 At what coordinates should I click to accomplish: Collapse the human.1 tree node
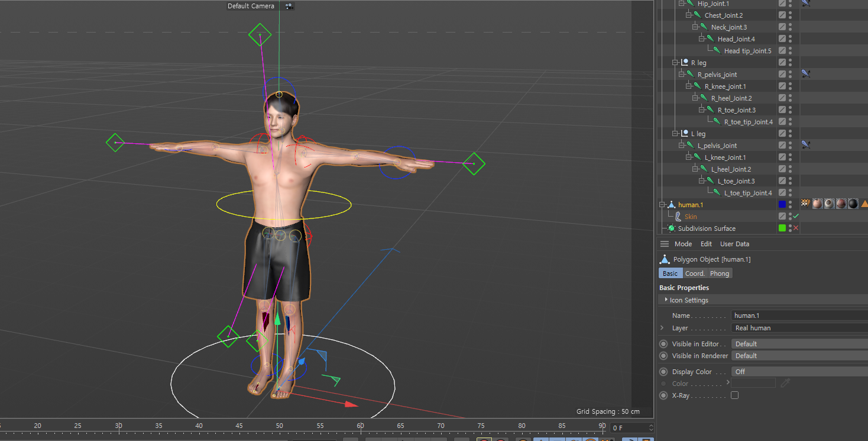click(x=662, y=204)
